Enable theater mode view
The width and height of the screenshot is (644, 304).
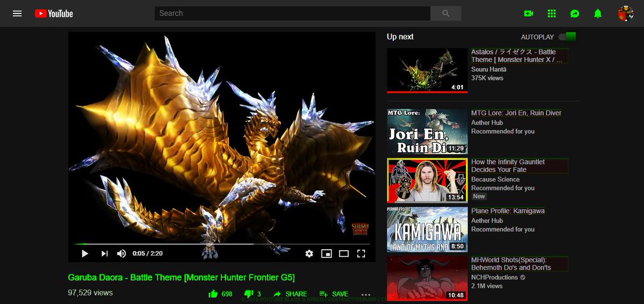(343, 254)
